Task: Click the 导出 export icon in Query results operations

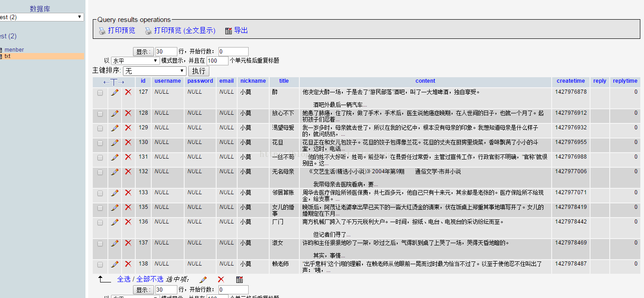Action: point(229,31)
